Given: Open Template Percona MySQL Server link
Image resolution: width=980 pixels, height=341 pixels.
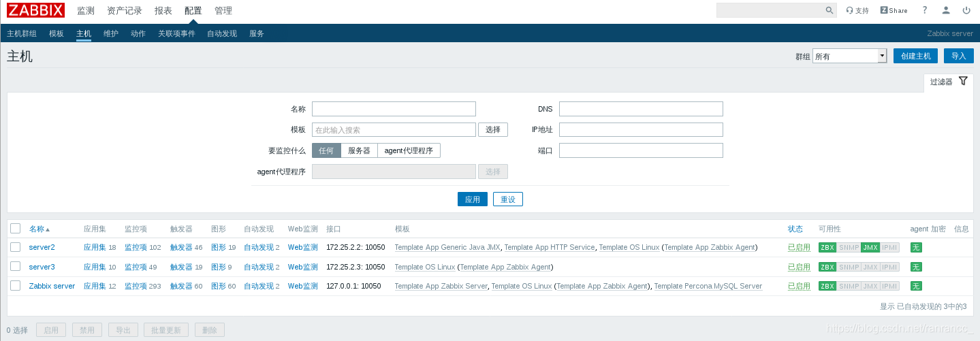Looking at the screenshot, I should coord(708,286).
